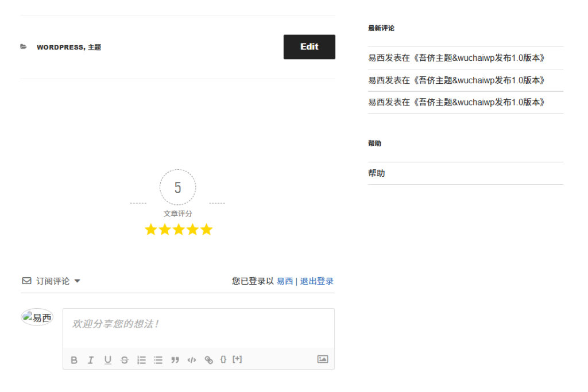This screenshot has width=588, height=392.
Task: Toggle italic formatting in comment editor
Action: (91, 360)
